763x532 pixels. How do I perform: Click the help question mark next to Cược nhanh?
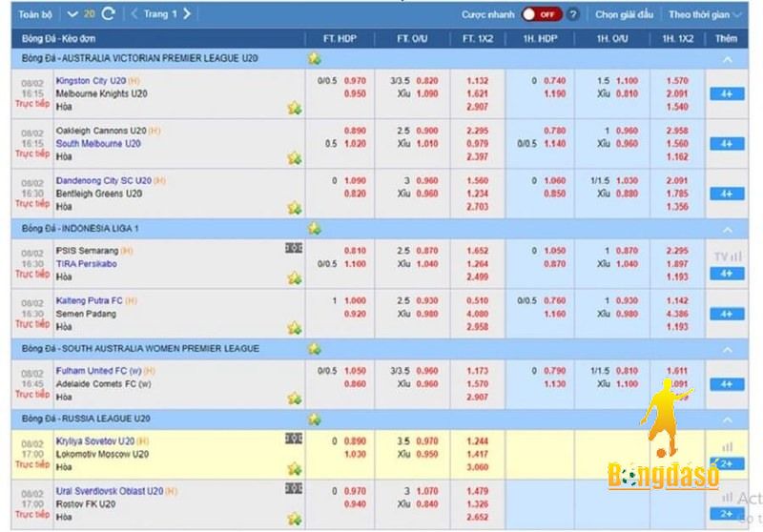[x=572, y=14]
